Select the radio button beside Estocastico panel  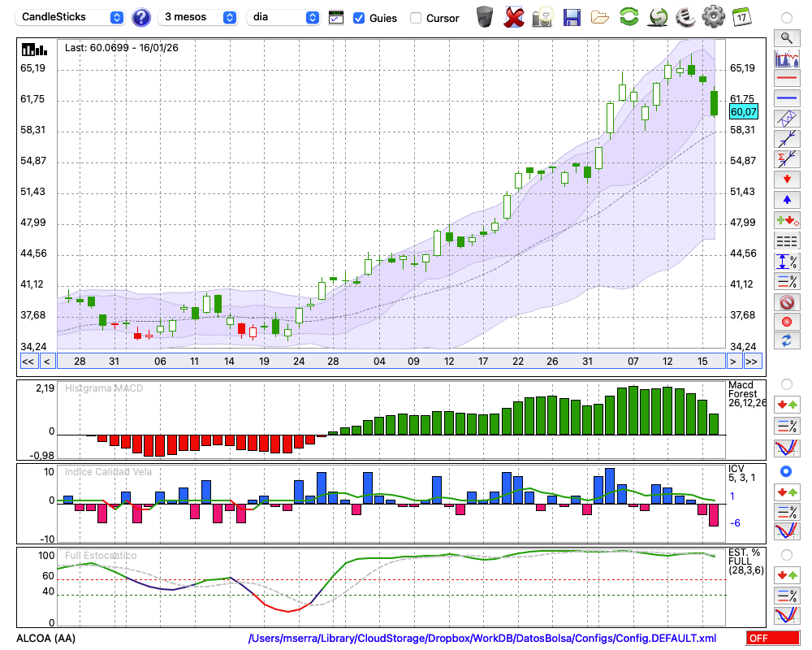pos(786,555)
